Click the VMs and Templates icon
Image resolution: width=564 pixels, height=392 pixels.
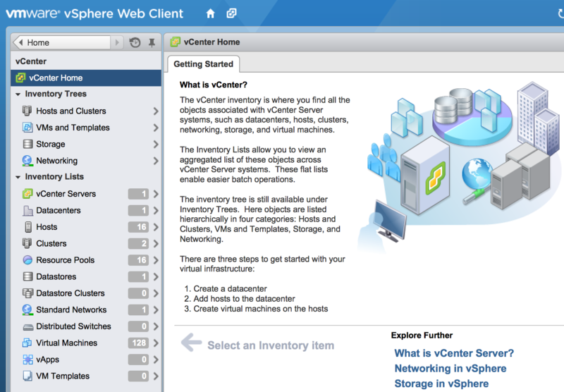tap(27, 128)
